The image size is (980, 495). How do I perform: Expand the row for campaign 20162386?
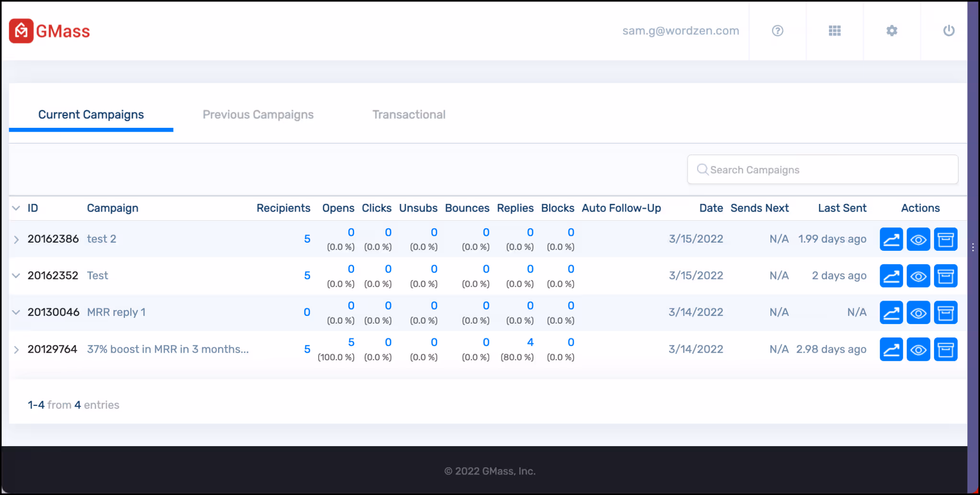point(16,240)
